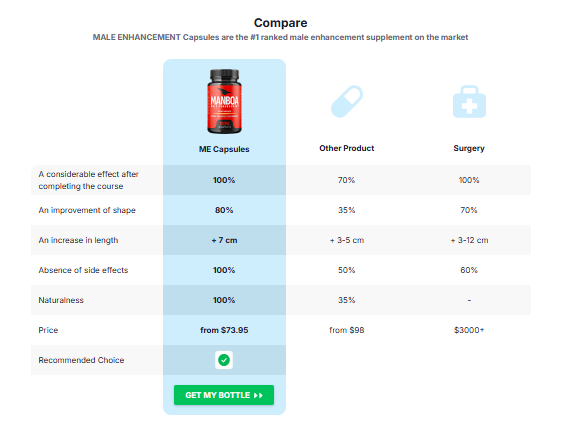Click the medical kit surgery icon
Screen dimensions: 561x432
[x=469, y=102]
